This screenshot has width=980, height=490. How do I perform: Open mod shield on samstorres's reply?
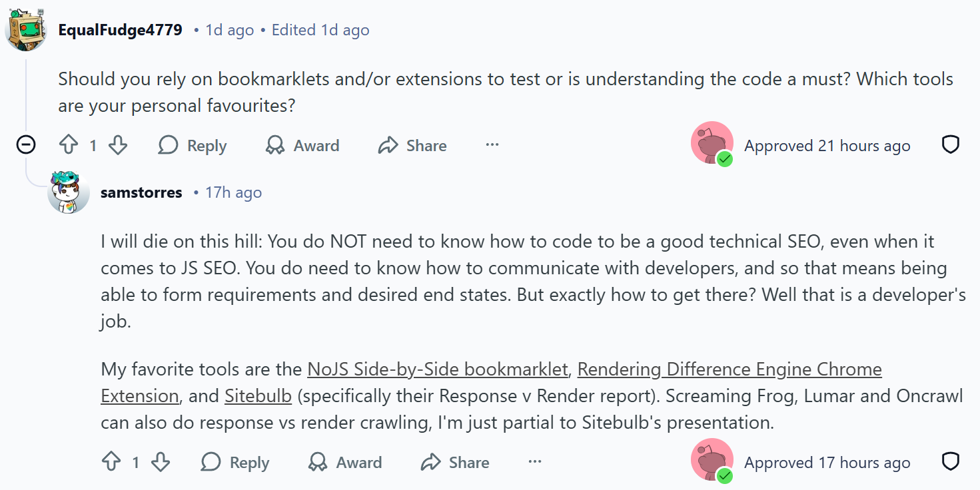(x=950, y=462)
